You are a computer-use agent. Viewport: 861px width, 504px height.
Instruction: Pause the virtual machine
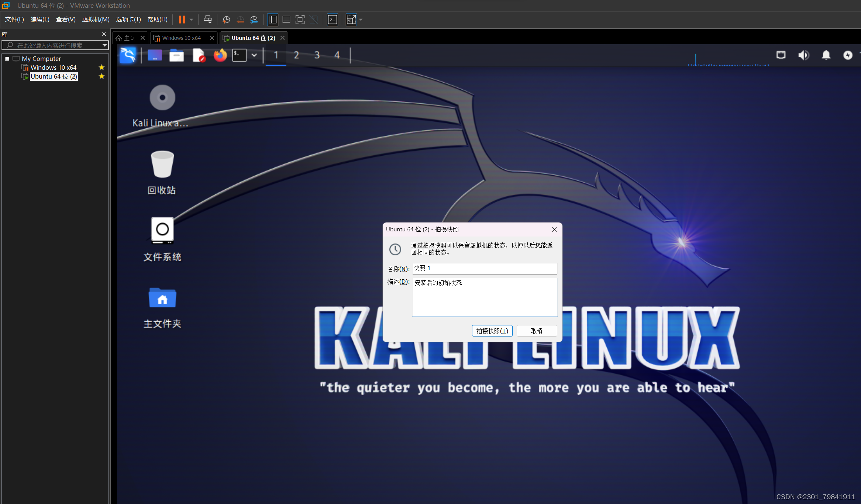tap(182, 20)
